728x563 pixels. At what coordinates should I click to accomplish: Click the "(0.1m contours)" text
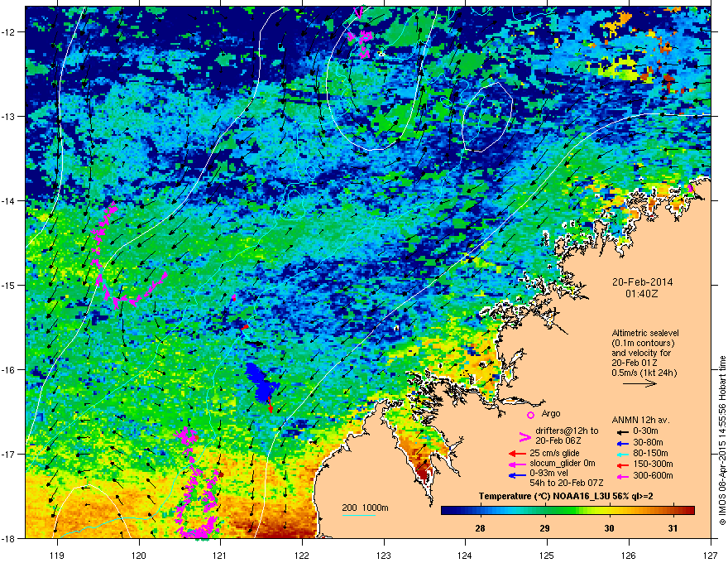643,344
